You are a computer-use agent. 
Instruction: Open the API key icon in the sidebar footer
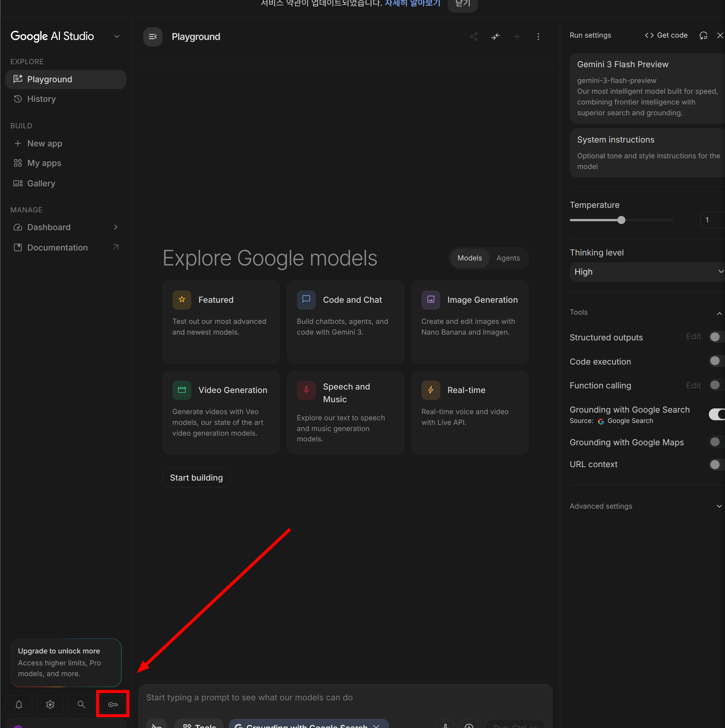pos(113,704)
